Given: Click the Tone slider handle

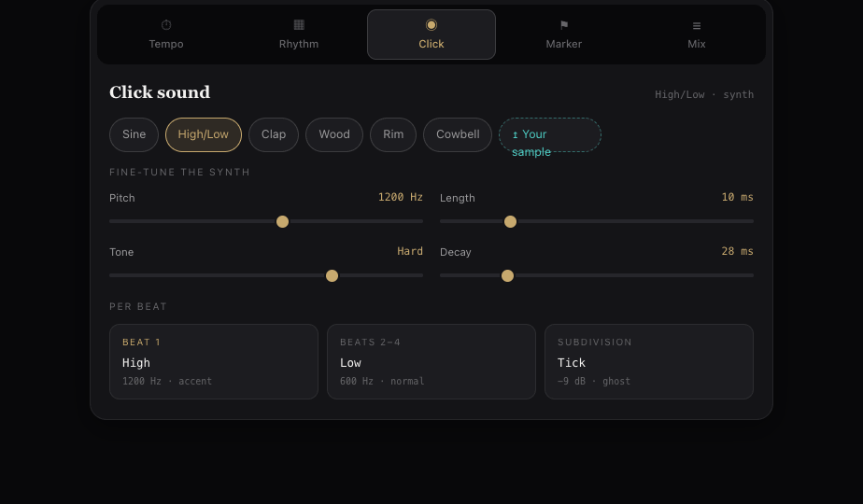Looking at the screenshot, I should coord(332,275).
